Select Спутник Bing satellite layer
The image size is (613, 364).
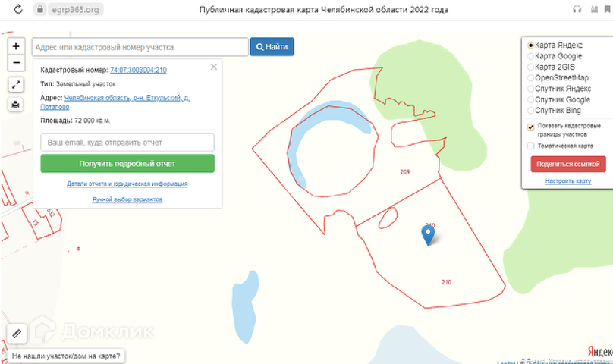[x=530, y=111]
